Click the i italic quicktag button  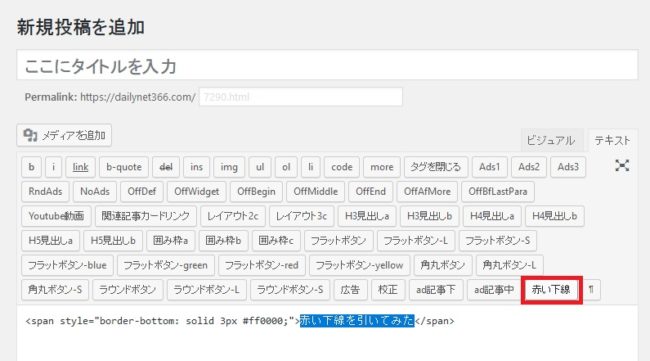tap(53, 167)
